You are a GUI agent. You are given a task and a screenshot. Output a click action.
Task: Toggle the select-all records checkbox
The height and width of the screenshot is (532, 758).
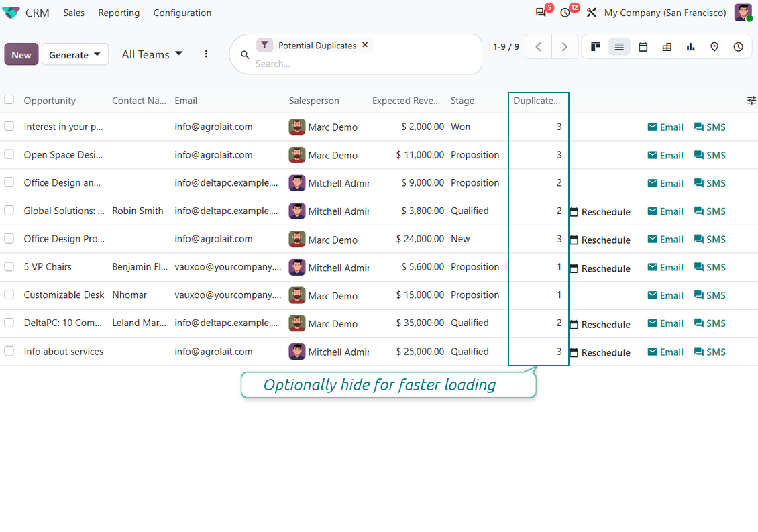[9, 100]
